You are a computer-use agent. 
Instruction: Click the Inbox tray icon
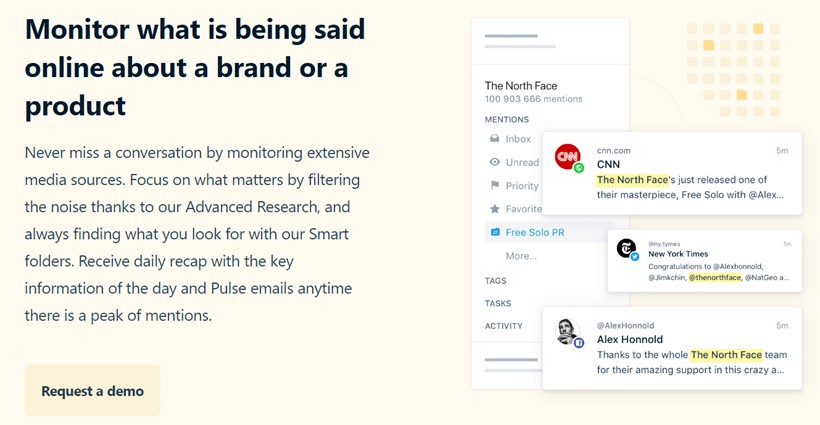pos(494,139)
